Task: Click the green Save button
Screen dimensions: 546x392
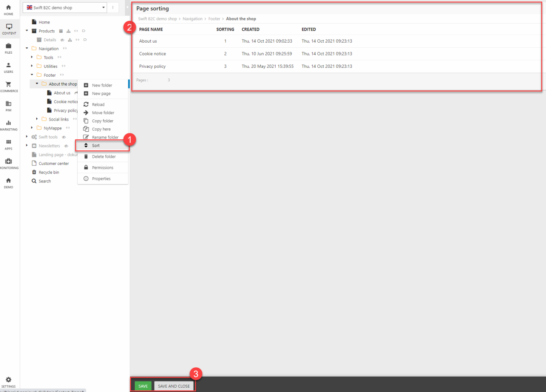Action: point(143,386)
